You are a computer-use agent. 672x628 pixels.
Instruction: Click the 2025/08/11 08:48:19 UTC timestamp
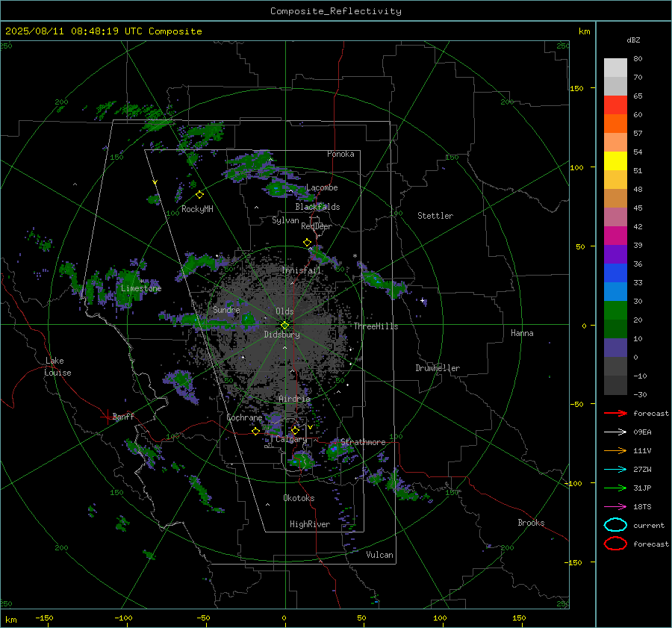pos(74,31)
